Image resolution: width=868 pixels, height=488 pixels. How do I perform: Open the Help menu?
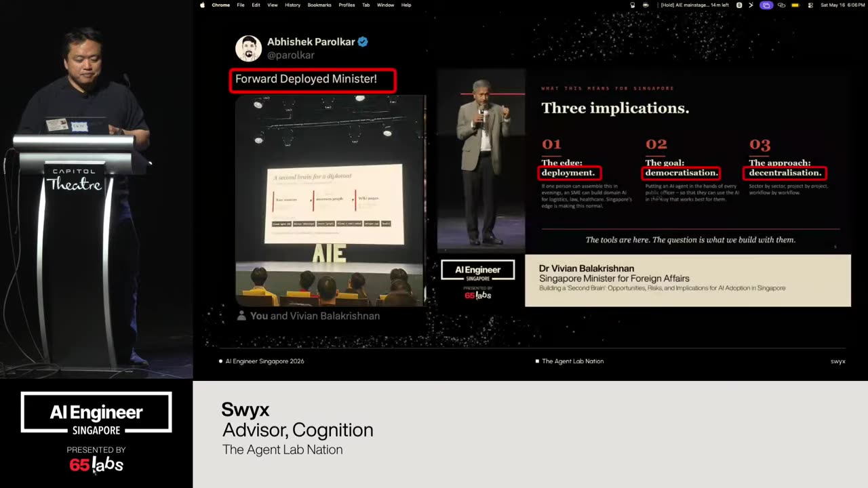click(406, 5)
